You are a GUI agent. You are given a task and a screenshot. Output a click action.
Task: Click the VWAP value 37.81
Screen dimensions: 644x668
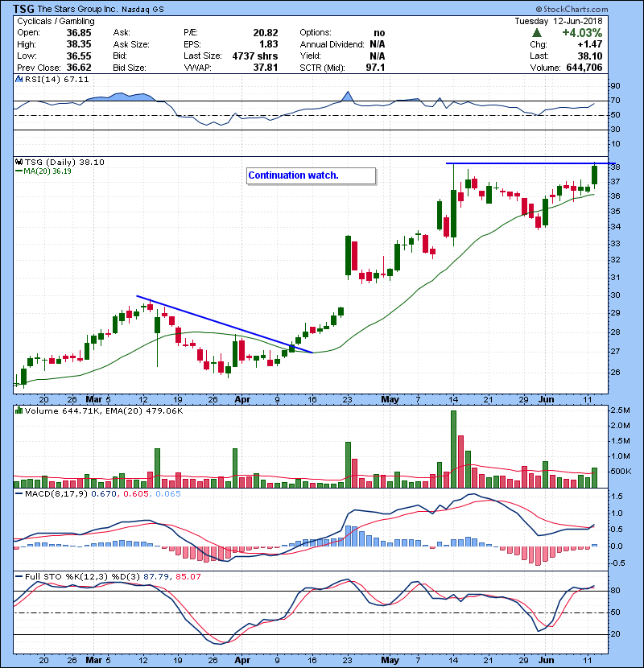point(266,68)
